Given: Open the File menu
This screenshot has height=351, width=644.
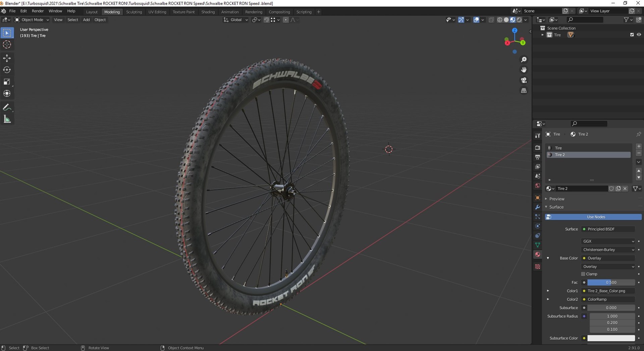Looking at the screenshot, I should 12,11.
